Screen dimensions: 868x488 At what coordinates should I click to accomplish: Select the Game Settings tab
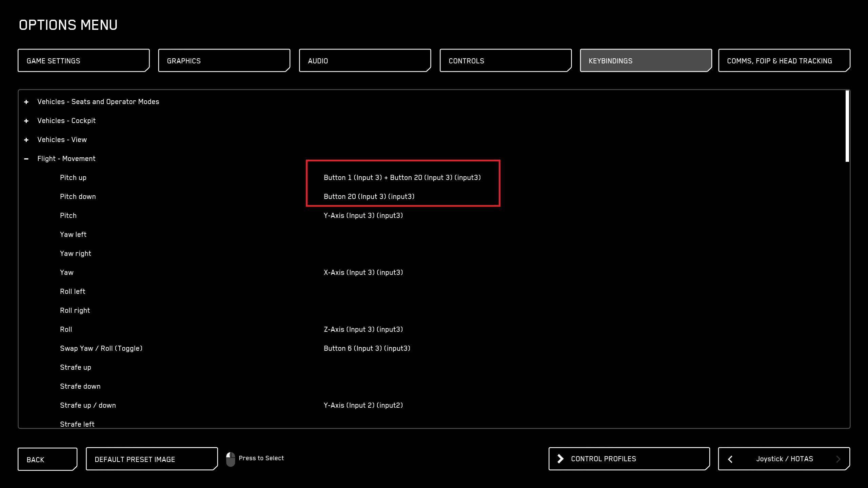pos(83,61)
